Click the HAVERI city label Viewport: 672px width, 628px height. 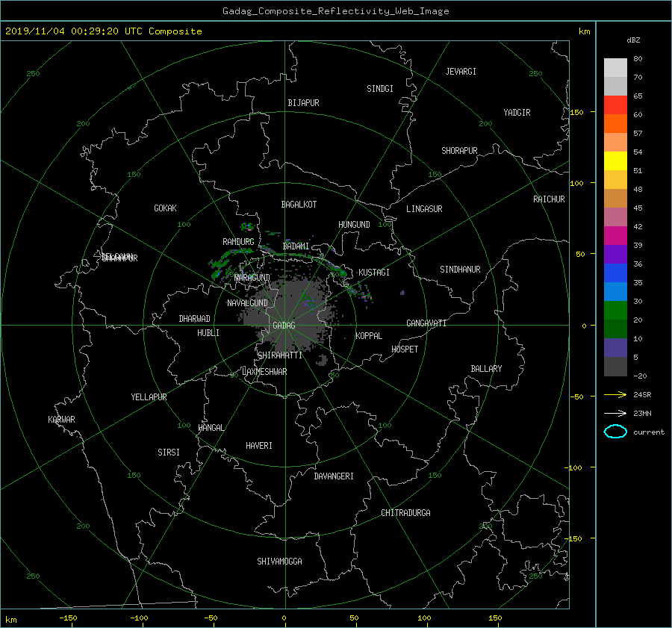[259, 447]
